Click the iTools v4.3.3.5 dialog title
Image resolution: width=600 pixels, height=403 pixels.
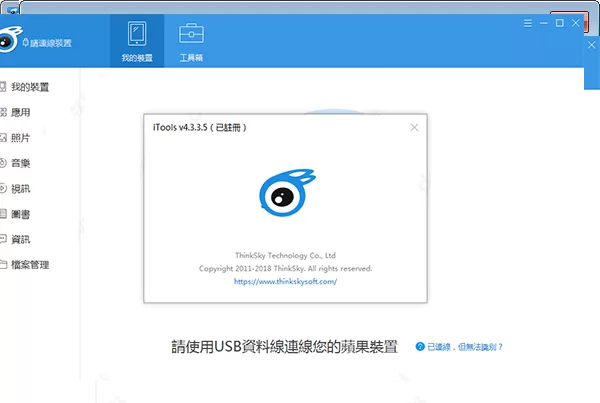click(200, 127)
